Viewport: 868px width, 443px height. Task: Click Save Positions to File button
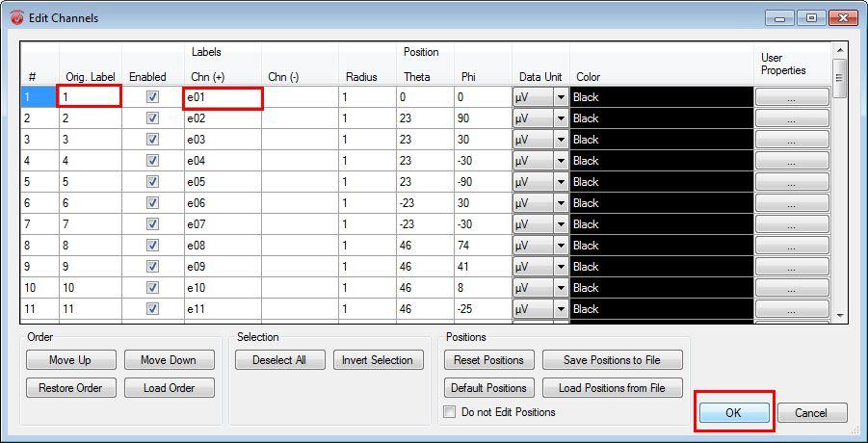(613, 360)
